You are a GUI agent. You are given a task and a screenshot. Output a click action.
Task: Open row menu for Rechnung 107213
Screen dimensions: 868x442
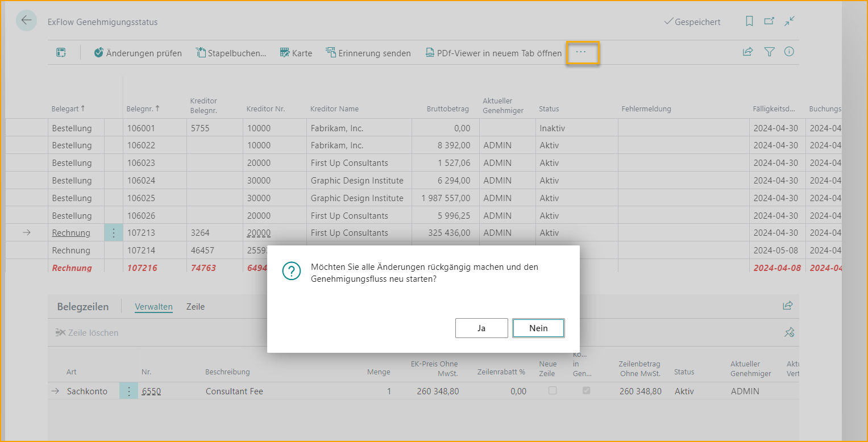[x=114, y=233]
